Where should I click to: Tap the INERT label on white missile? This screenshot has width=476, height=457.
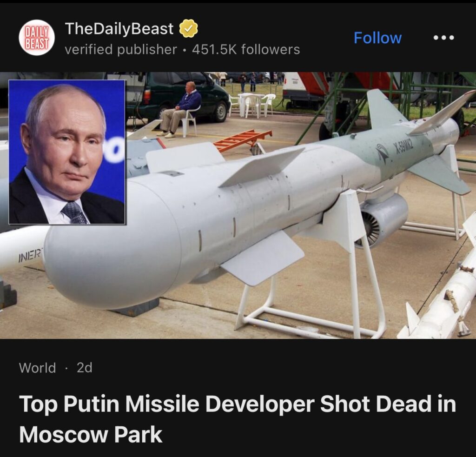tap(30, 257)
